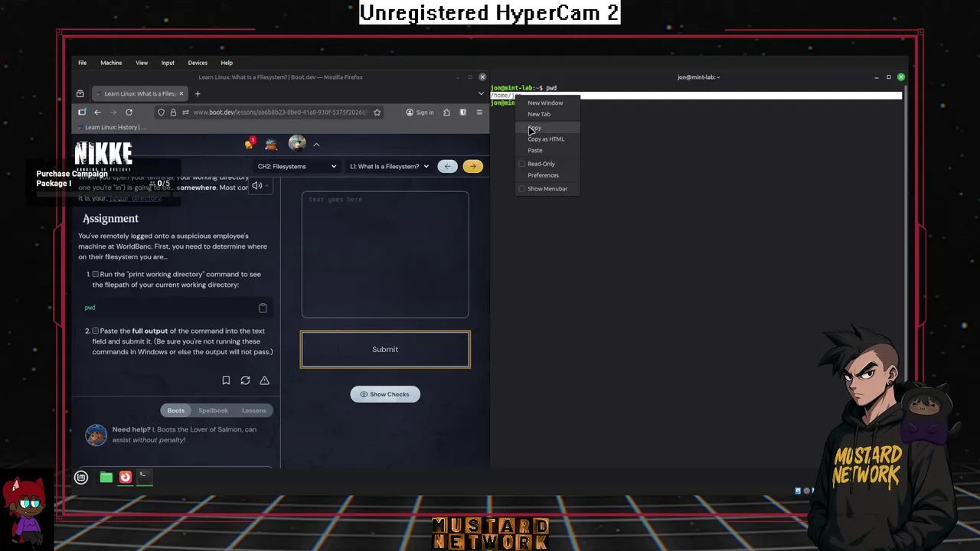
Task: Open Linux Mint start menu icon
Action: click(81, 478)
